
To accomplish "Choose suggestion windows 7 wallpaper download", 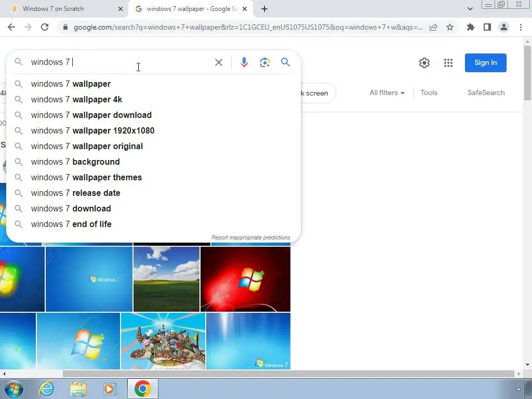I will click(153, 115).
